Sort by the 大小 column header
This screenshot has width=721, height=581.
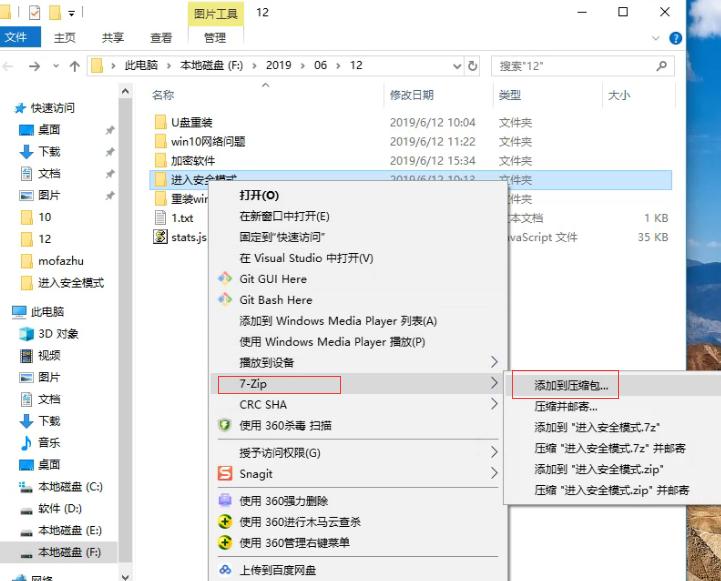pyautogui.click(x=619, y=95)
